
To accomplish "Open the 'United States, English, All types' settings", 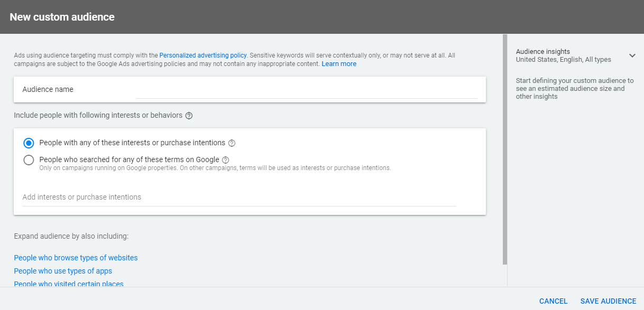I will coord(563,60).
